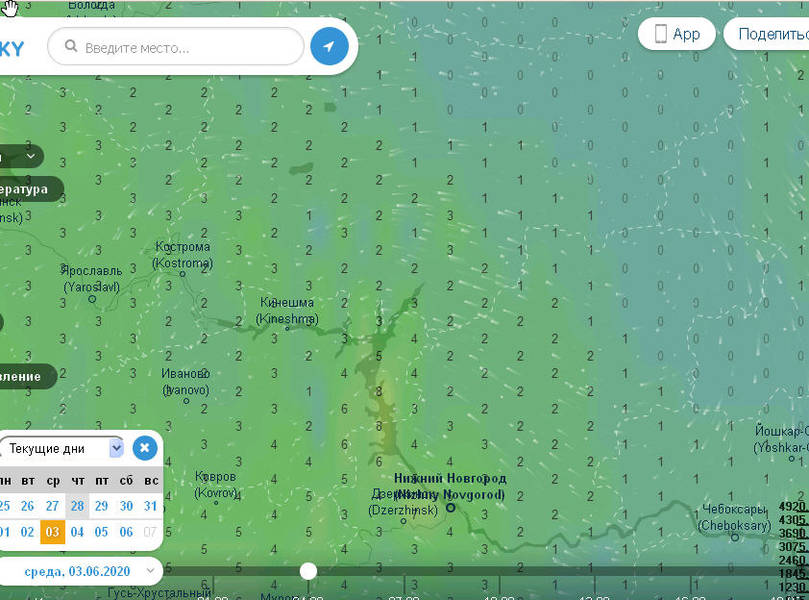809x600 pixels.
Task: Pick calendar date 04
Action: point(77,532)
